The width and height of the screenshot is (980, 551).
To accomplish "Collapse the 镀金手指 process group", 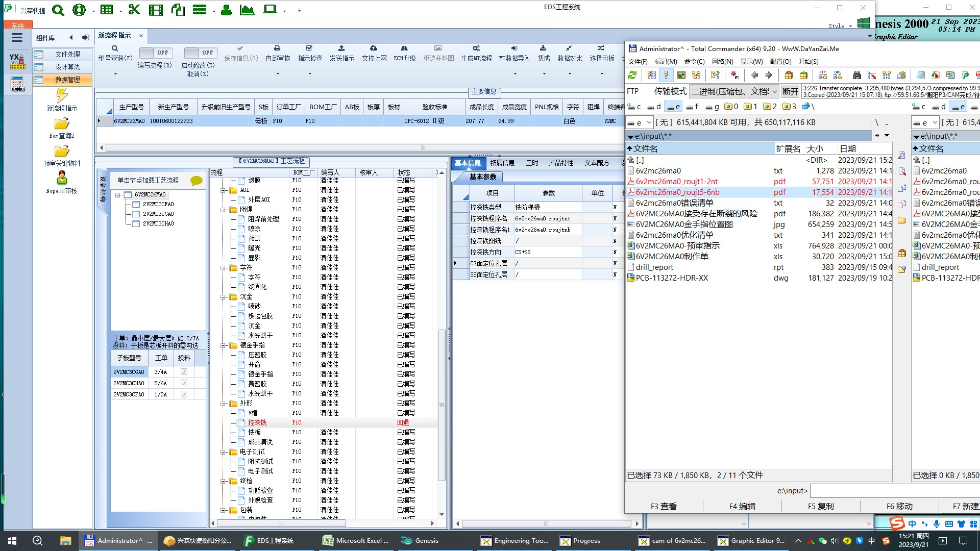I will point(223,345).
